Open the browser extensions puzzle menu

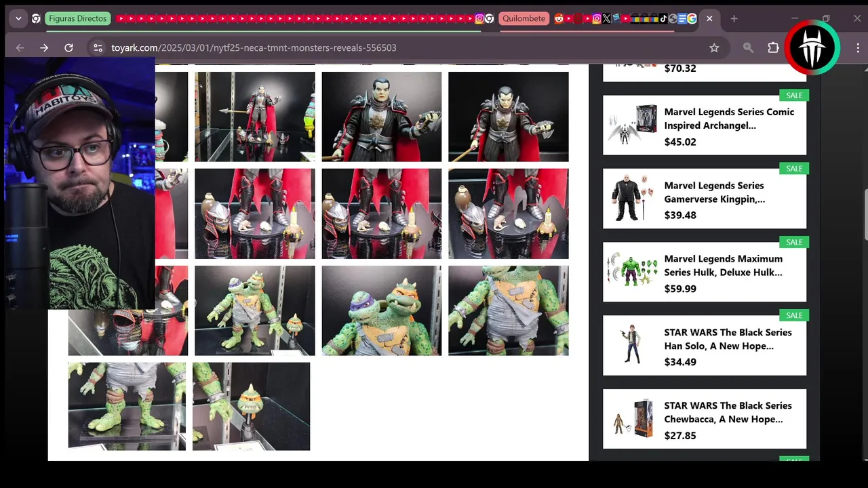(x=773, y=47)
